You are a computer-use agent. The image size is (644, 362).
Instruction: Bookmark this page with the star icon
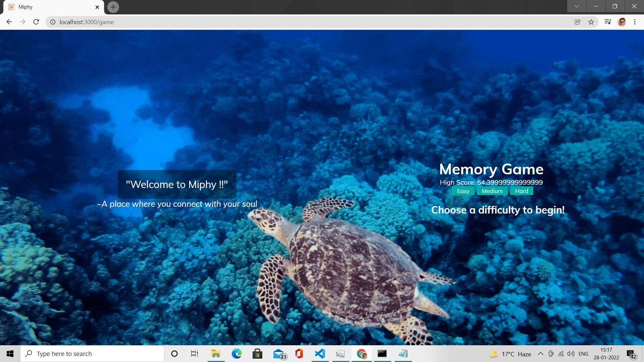coord(591,22)
